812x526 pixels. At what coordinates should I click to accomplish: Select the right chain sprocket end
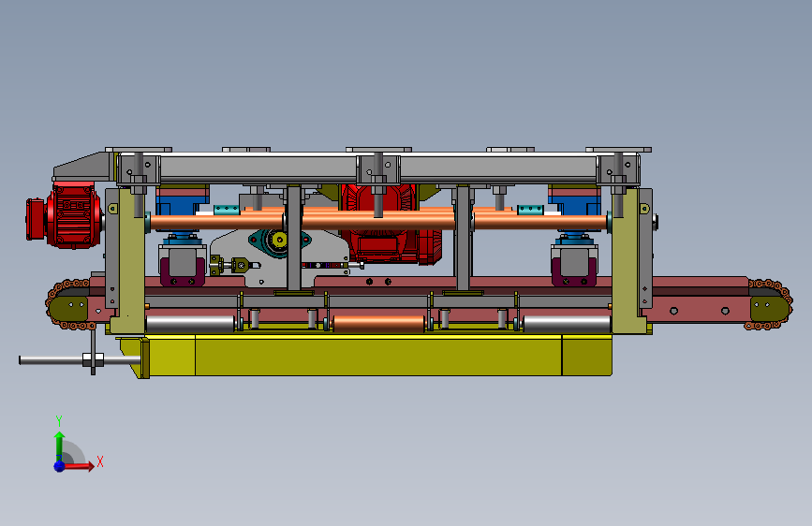click(x=770, y=304)
